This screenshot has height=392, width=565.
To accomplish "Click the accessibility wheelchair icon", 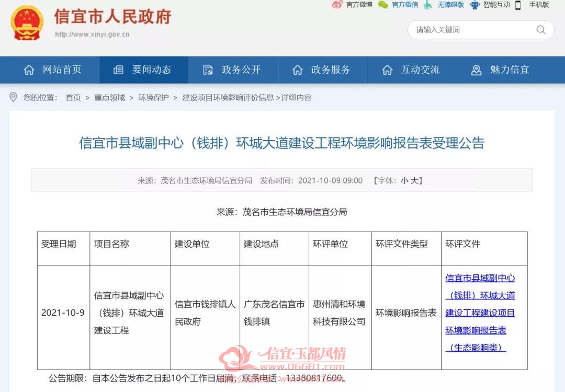I will click(428, 5).
